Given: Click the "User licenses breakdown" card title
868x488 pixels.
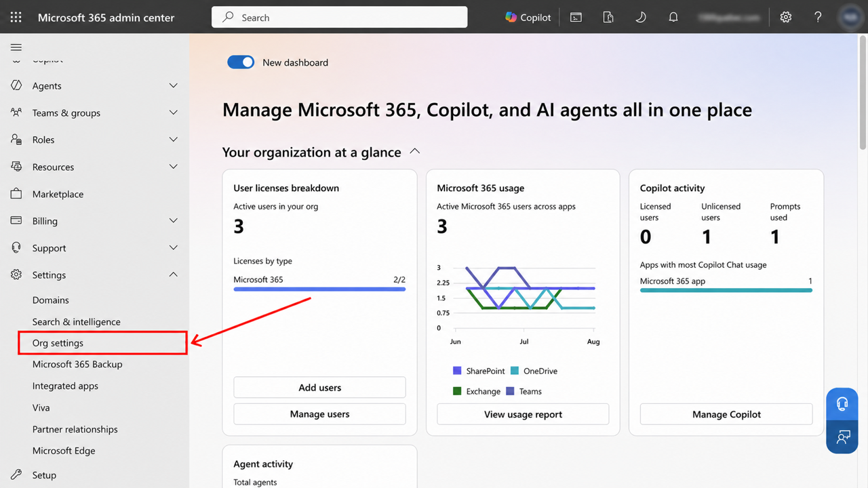Looking at the screenshot, I should point(286,188).
